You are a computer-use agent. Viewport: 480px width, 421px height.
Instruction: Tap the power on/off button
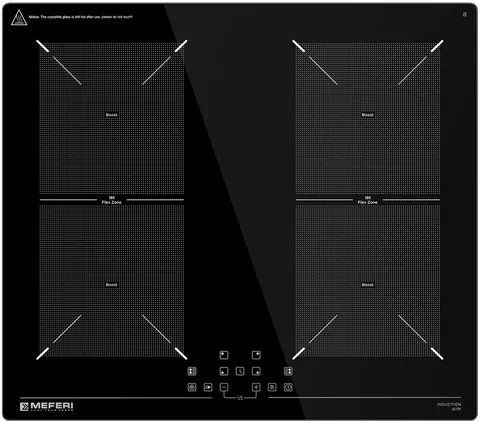(x=288, y=387)
